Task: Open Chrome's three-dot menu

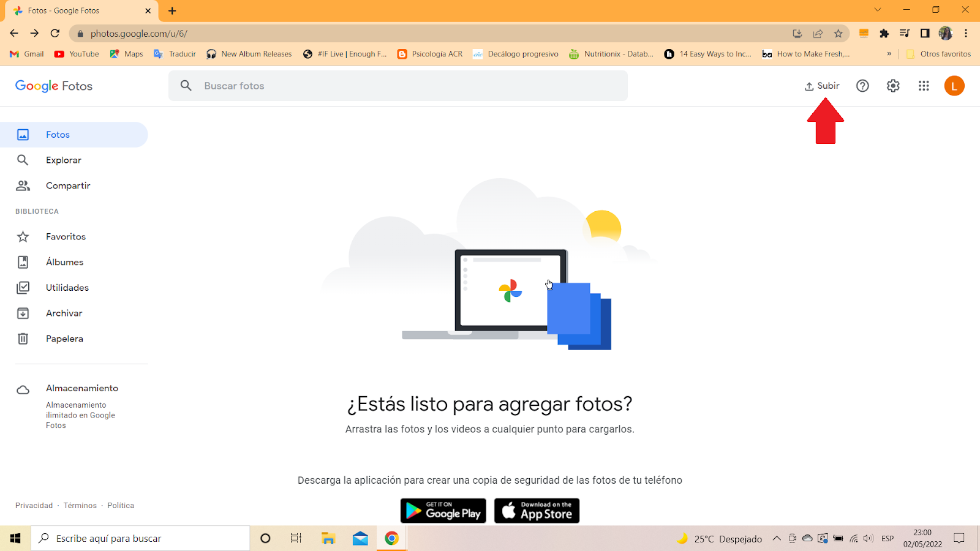Action: pos(967,34)
